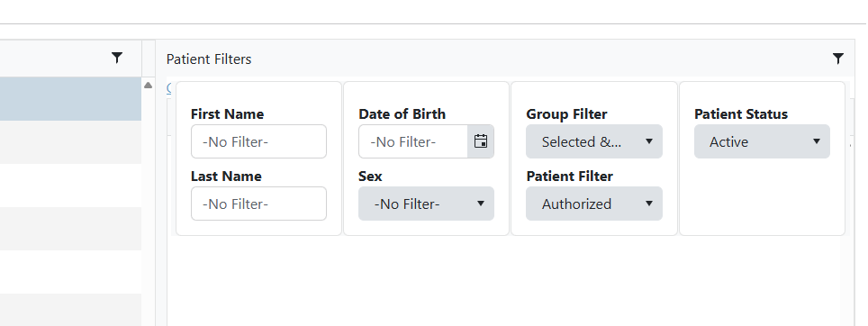Click into the Date of Birth text field

point(413,141)
